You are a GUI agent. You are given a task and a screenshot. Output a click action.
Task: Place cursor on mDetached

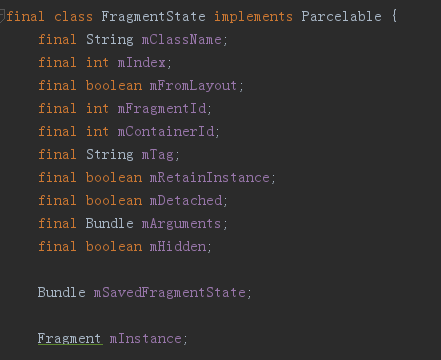186,201
